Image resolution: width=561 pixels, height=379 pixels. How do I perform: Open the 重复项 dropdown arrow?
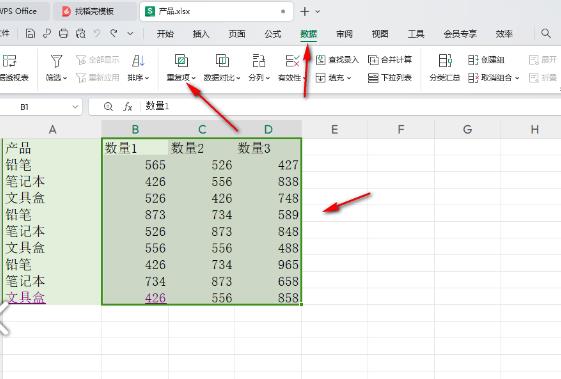(194, 78)
